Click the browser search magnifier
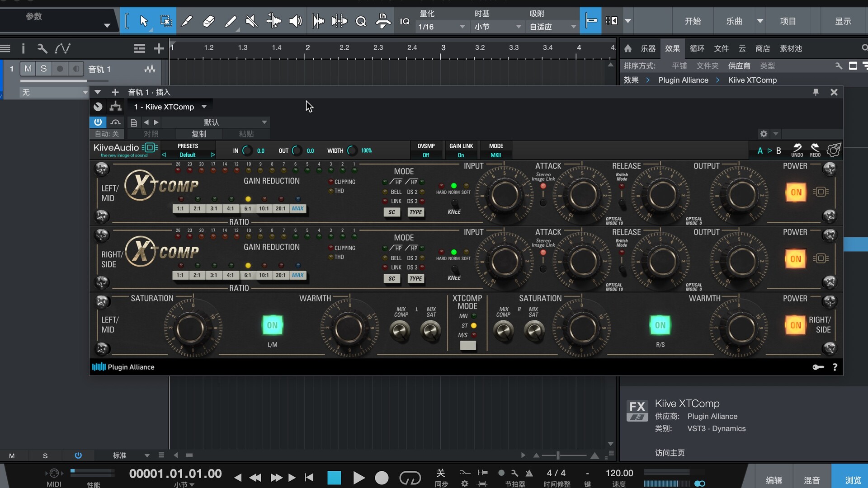Image resolution: width=868 pixels, height=488 pixels. (864, 48)
